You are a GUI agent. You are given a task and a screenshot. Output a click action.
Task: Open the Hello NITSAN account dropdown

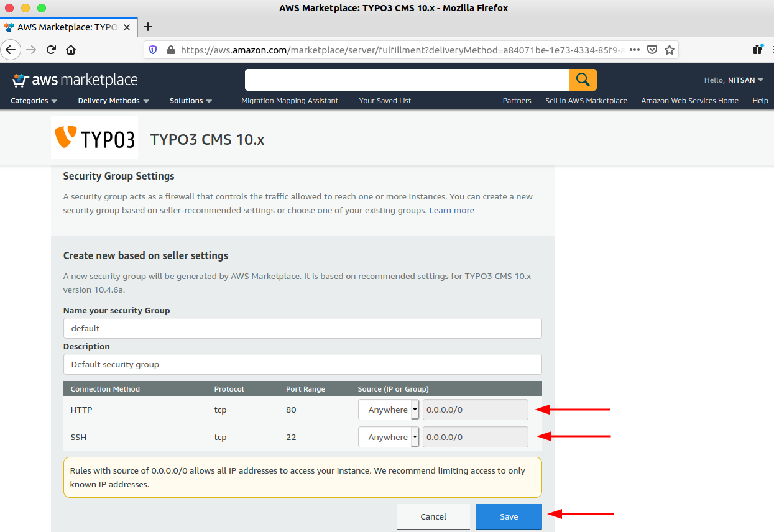[x=734, y=80]
